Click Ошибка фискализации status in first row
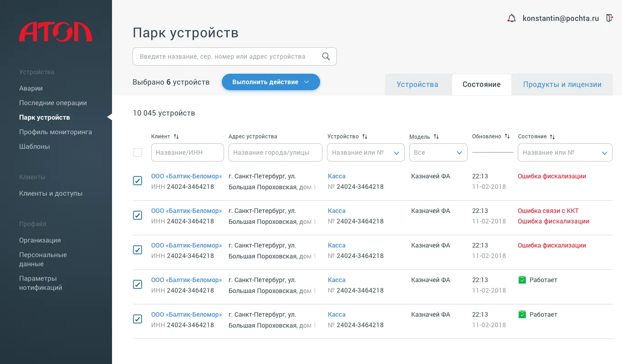The height and width of the screenshot is (364, 622). [552, 176]
